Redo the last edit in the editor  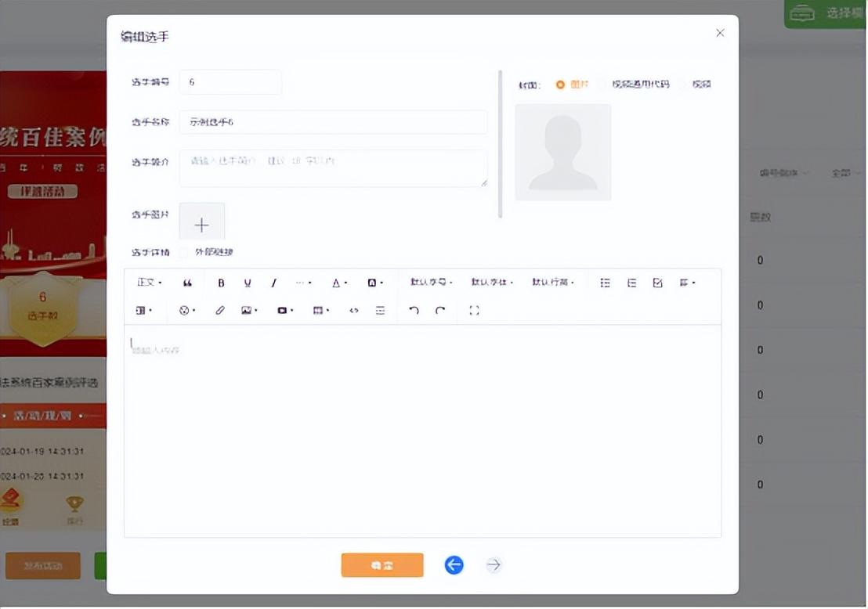coord(440,311)
